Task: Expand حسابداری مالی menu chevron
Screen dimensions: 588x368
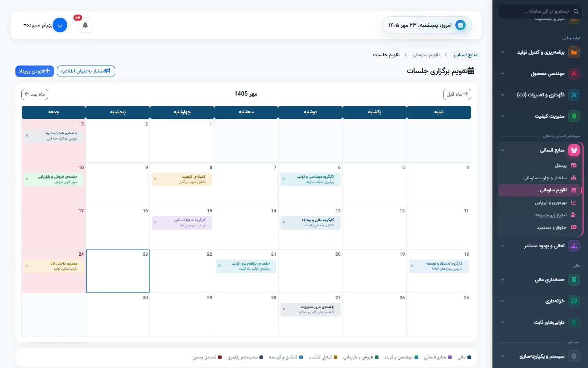Action: point(502,280)
